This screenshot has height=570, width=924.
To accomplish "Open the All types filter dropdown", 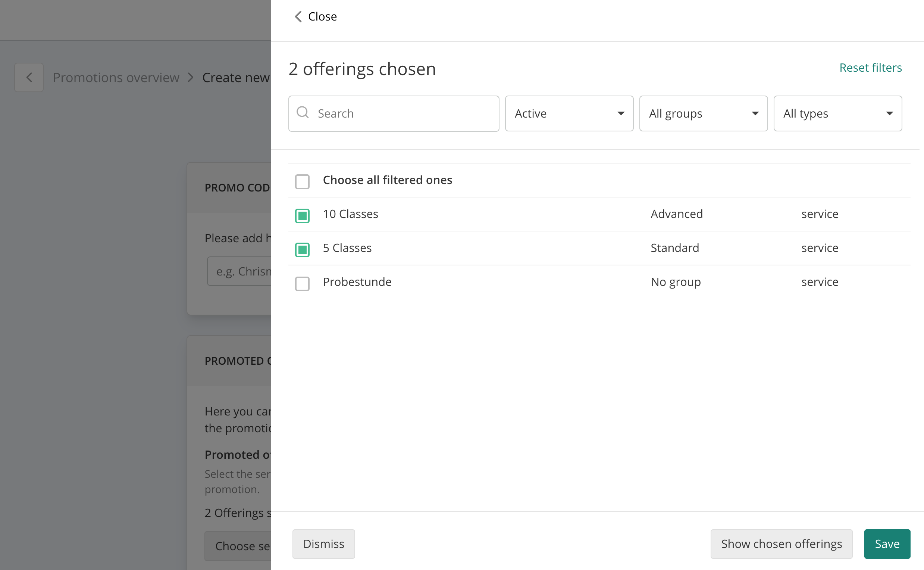I will tap(837, 113).
